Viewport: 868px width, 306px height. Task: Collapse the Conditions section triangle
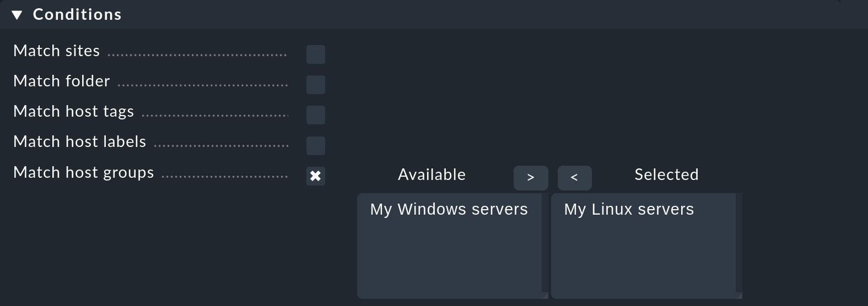click(x=17, y=15)
